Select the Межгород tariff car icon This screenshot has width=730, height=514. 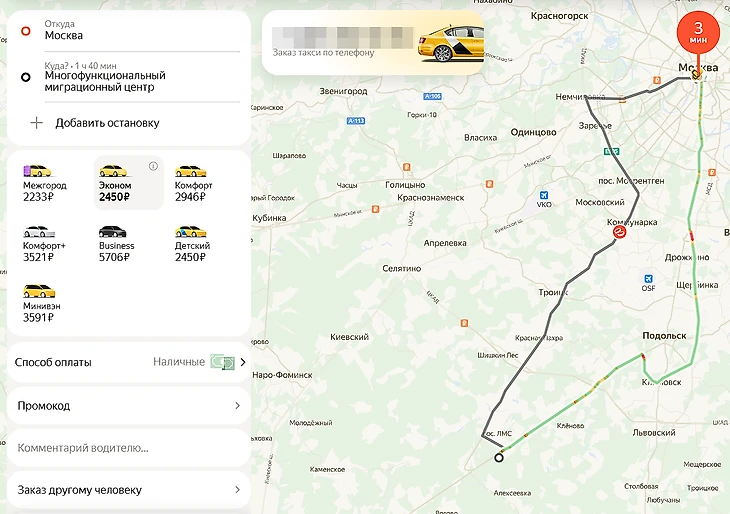coord(37,171)
